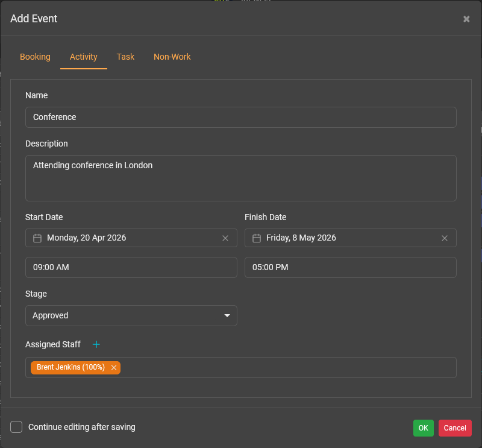Clear the Start Date value
Image resolution: width=482 pixels, height=448 pixels.
click(x=225, y=238)
